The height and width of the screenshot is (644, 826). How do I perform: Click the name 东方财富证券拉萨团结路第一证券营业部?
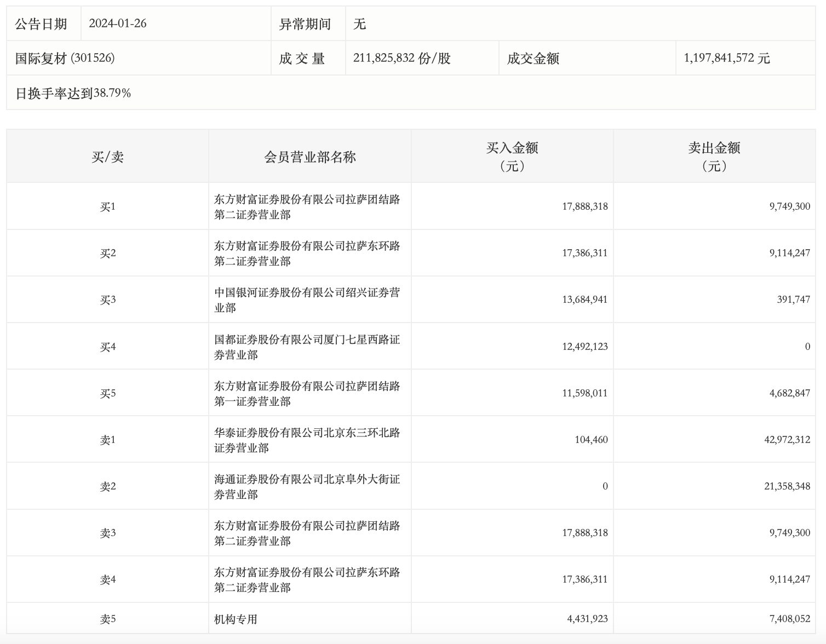(307, 394)
